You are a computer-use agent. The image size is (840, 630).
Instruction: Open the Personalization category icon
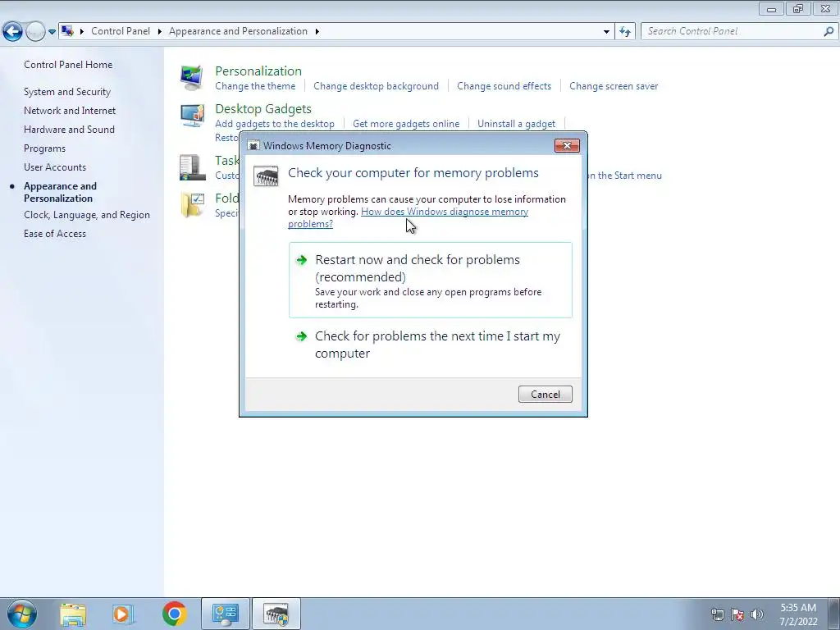[191, 78]
